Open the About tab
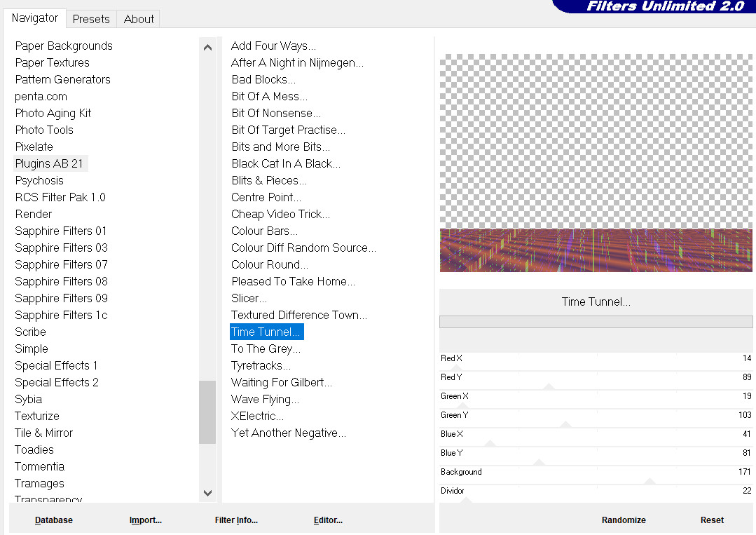756x535 pixels. pyautogui.click(x=139, y=19)
